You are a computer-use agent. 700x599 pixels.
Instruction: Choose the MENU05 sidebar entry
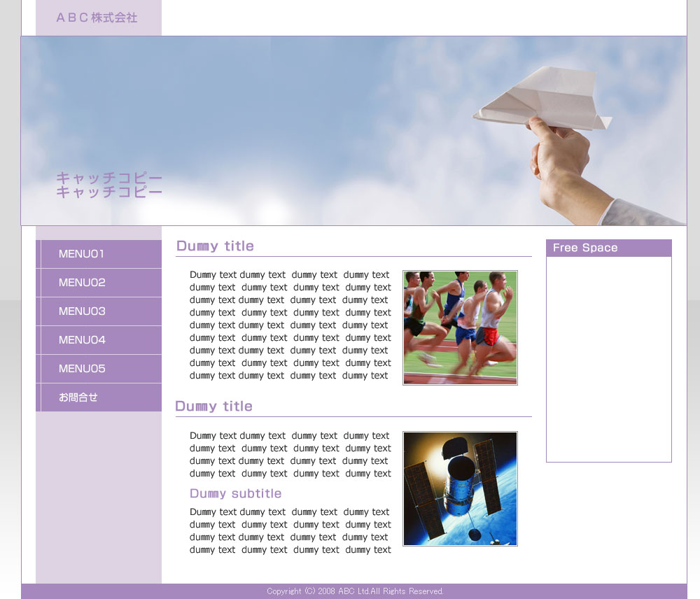(99, 369)
